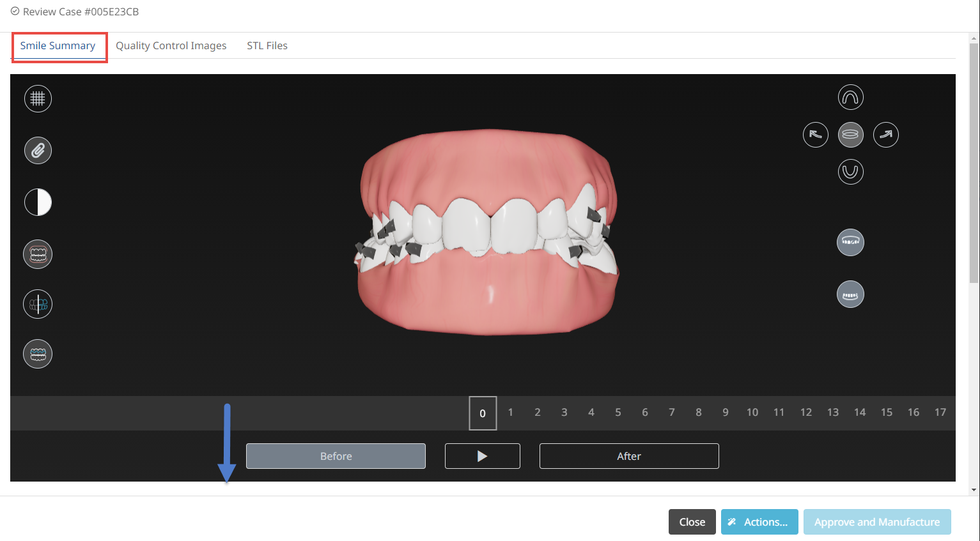Open the STL Files tab

click(267, 45)
